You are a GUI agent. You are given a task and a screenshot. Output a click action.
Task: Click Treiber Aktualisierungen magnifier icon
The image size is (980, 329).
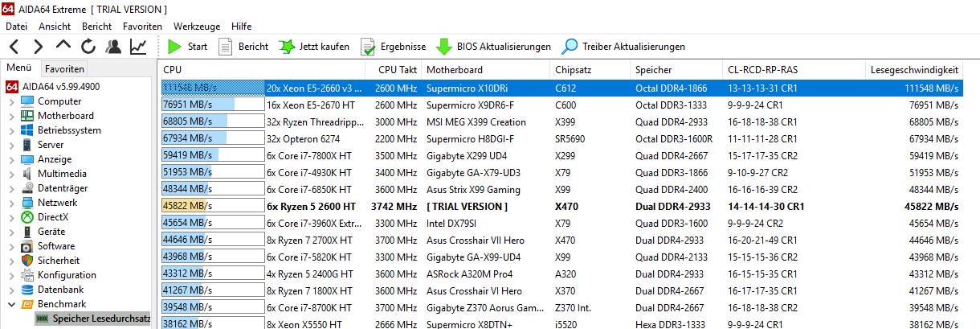coord(570,47)
